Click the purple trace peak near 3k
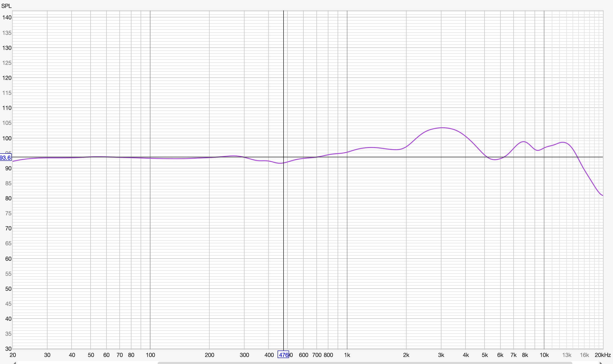The width and height of the screenshot is (613, 364). click(442, 128)
